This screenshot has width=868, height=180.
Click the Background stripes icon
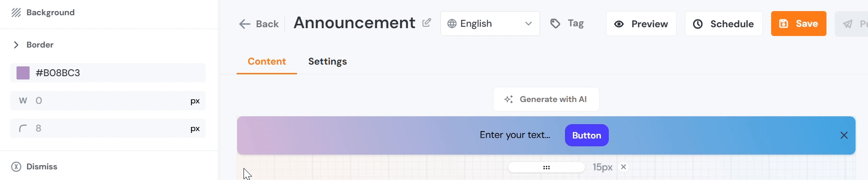point(16,12)
